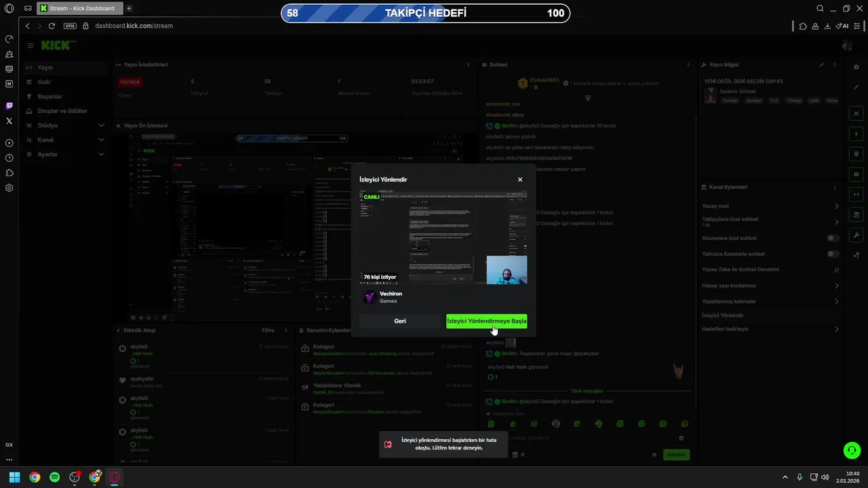
Task: Open right rail wrench tool icon
Action: click(856, 235)
